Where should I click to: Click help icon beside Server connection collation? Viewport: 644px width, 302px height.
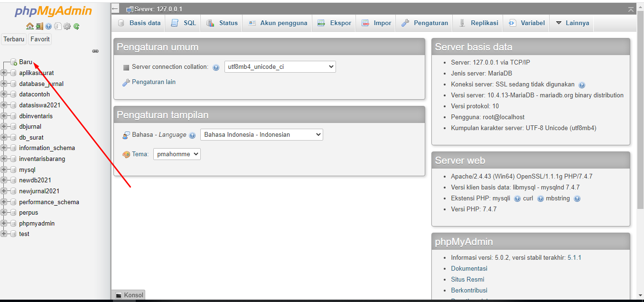click(216, 67)
